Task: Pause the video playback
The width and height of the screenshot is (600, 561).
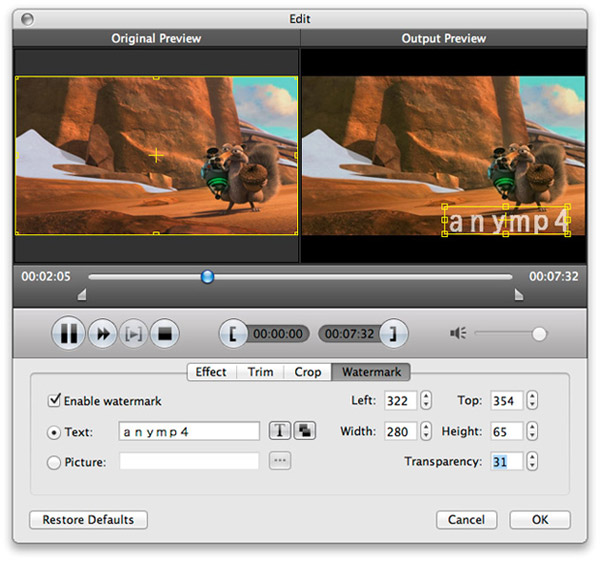Action: 68,334
